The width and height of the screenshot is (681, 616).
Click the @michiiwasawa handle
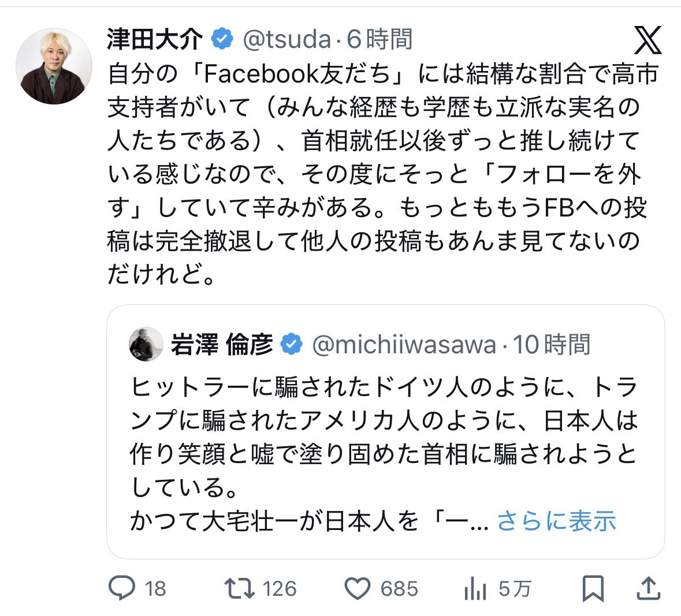(404, 345)
